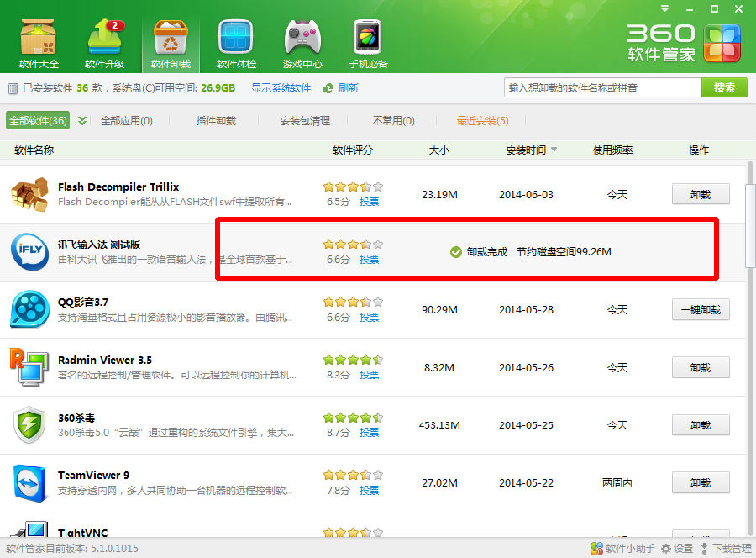Click the QQ影音3.7 film reel icon
The height and width of the screenshot is (558, 756).
29,309
